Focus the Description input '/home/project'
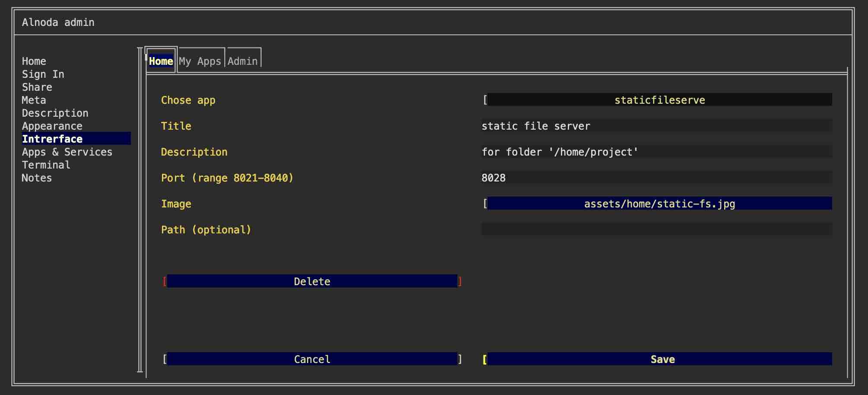 656,152
